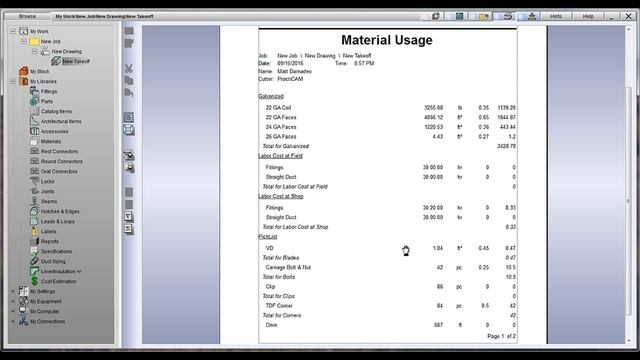640x360 pixels.
Task: Expand the My Equipment node
Action: coord(13,302)
